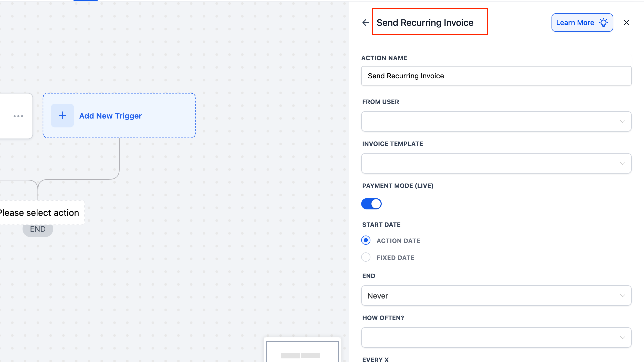Click the plus icon for new trigger
Viewport: 644px width, 362px height.
(x=62, y=115)
